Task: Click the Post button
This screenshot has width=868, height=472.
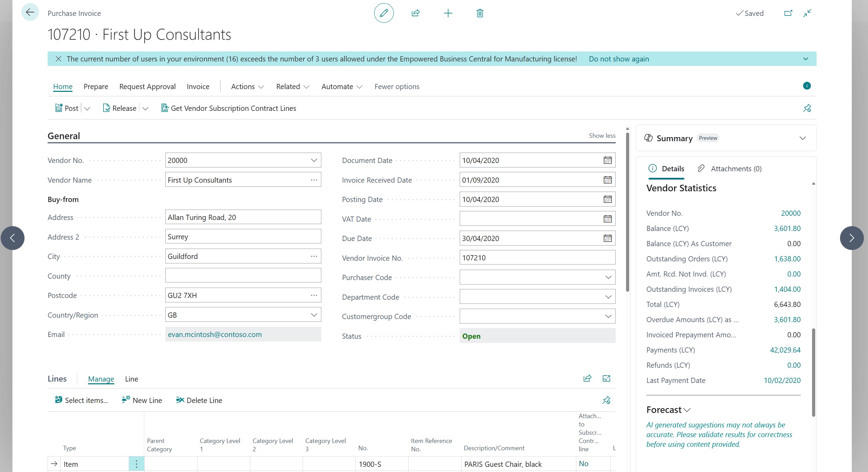Action: [x=67, y=108]
